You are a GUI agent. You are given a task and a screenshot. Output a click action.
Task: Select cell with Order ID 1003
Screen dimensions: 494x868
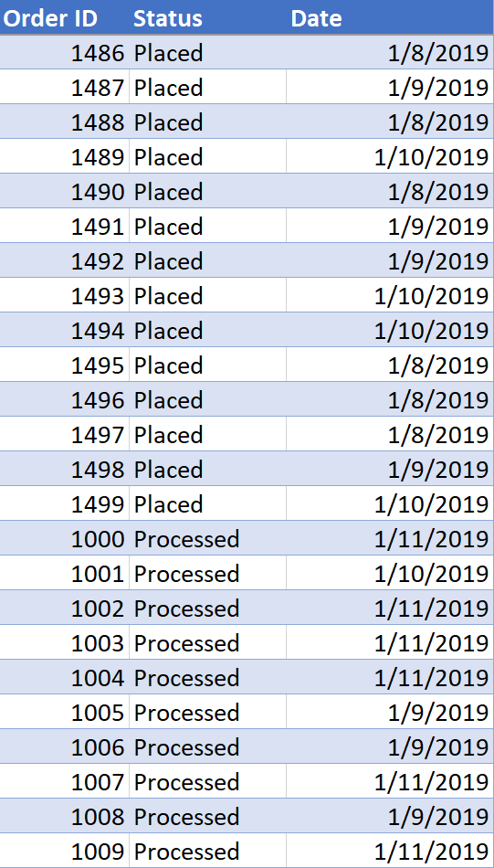[x=65, y=643]
